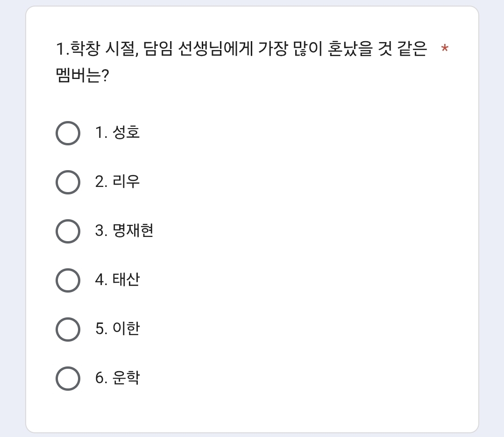
Task: Check the 이한 radio button
Action: pos(68,330)
